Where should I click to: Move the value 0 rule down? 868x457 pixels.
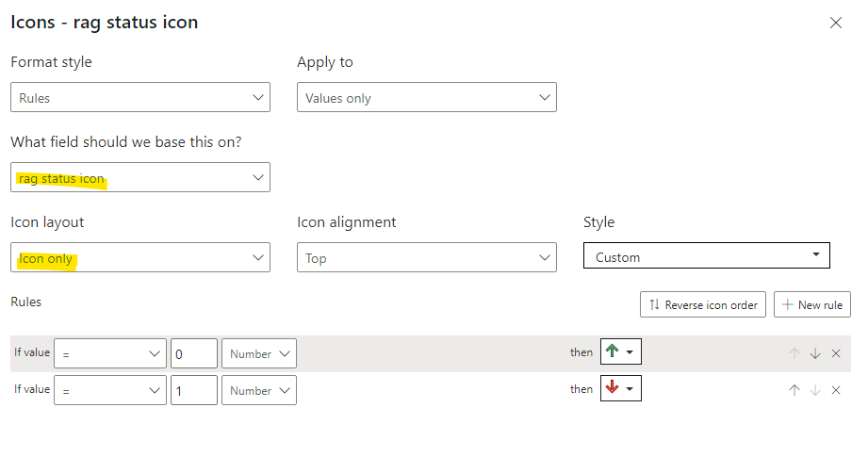tap(815, 353)
